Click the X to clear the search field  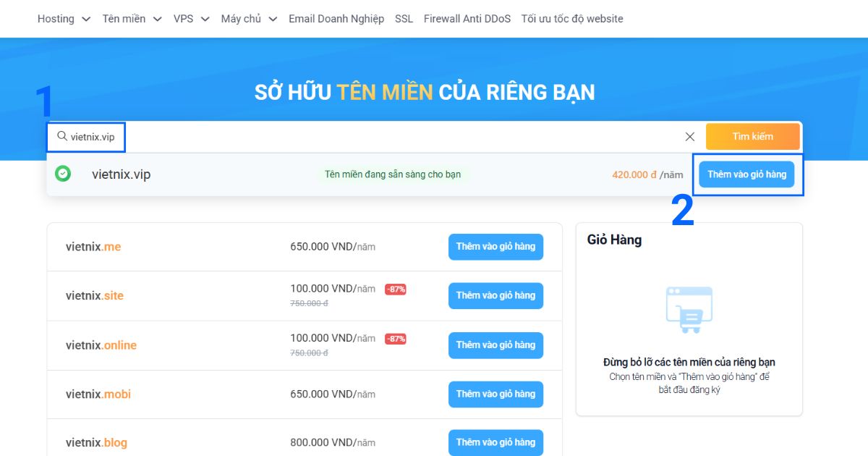pos(689,136)
